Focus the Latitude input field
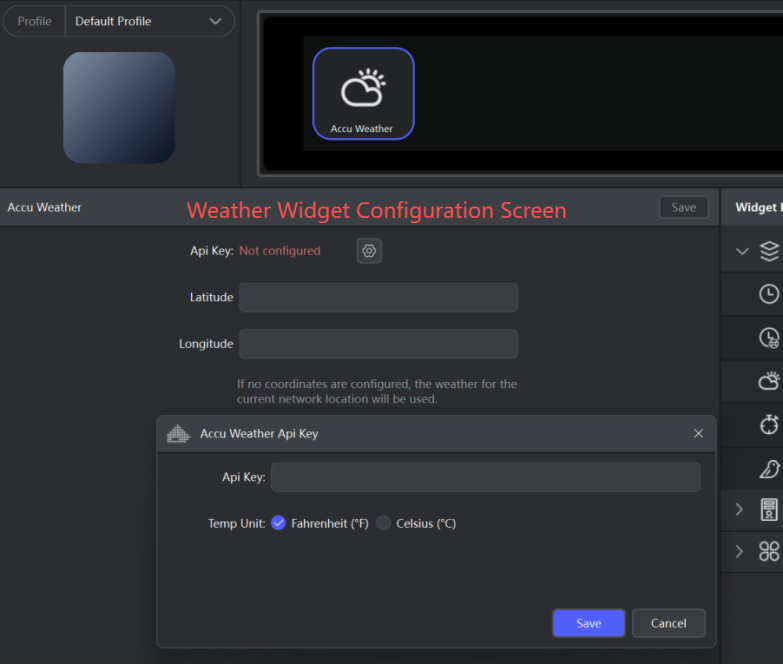 pyautogui.click(x=379, y=298)
